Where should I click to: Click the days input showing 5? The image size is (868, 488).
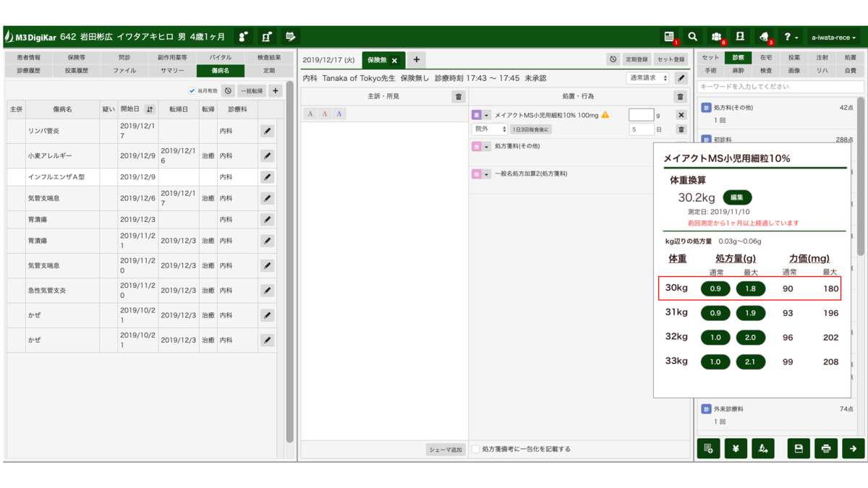click(641, 129)
